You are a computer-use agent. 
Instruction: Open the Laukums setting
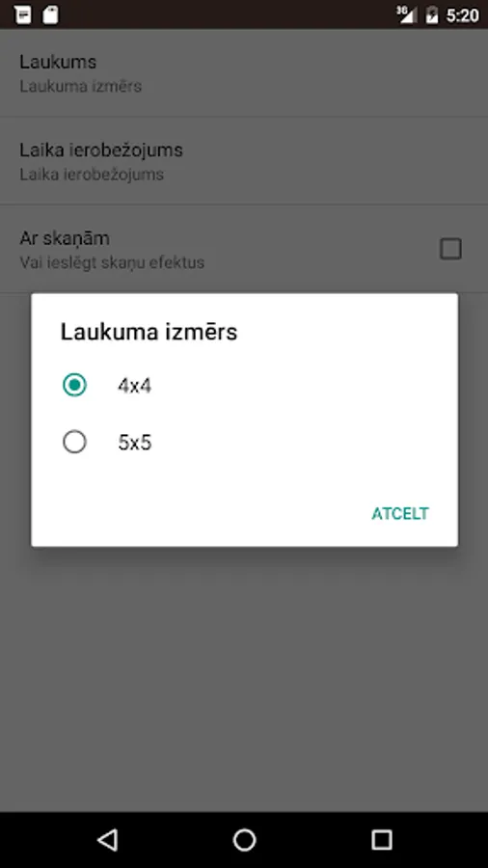(x=244, y=72)
